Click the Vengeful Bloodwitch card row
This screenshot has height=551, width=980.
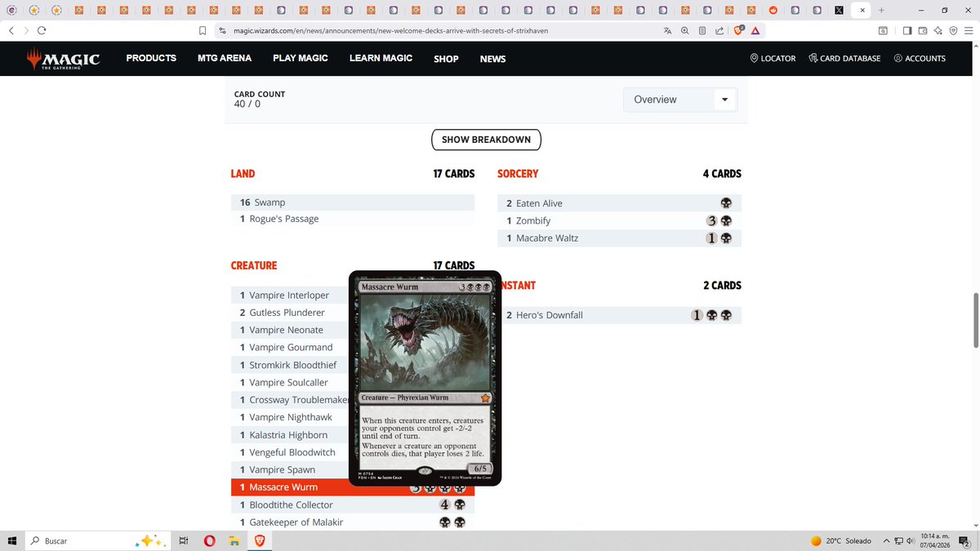point(290,452)
